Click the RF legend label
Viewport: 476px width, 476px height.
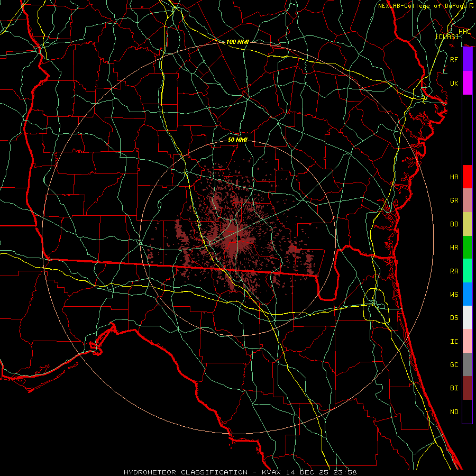point(454,59)
